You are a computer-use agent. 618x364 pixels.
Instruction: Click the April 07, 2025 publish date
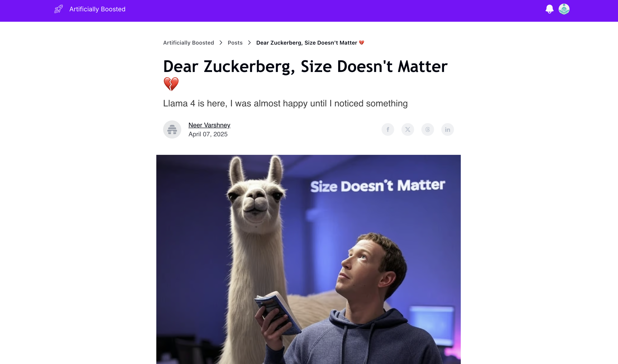(208, 134)
